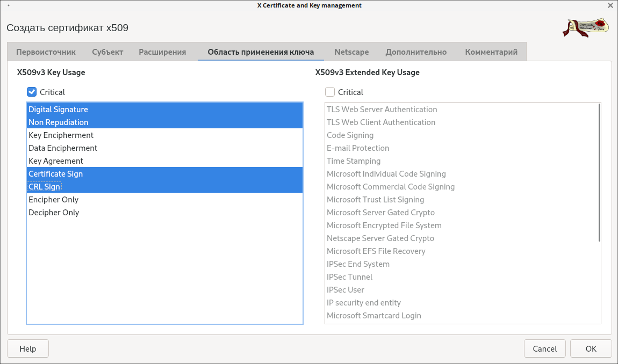Enable Critical for Extended Key Usage
This screenshot has height=364, width=618.
(x=330, y=92)
